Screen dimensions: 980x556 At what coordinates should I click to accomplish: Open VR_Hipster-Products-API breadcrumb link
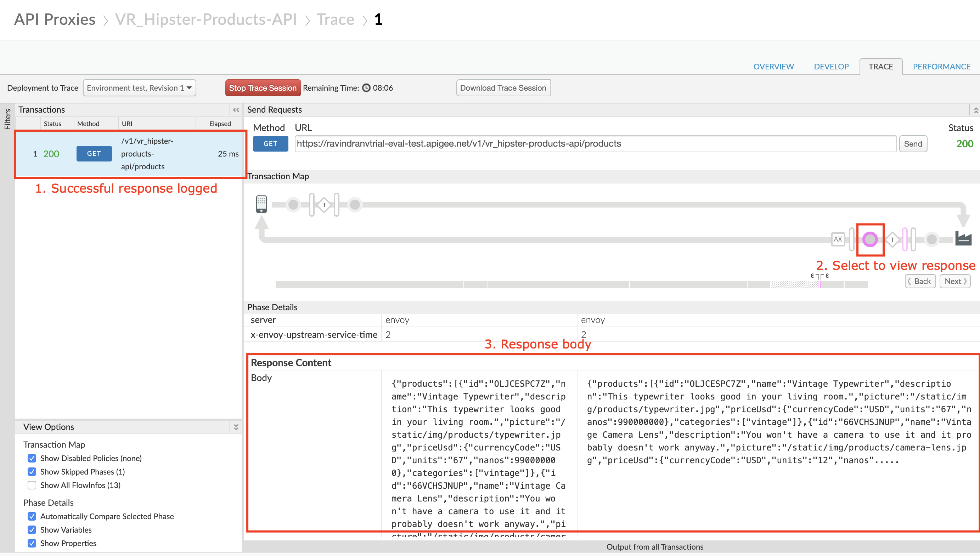(x=206, y=19)
